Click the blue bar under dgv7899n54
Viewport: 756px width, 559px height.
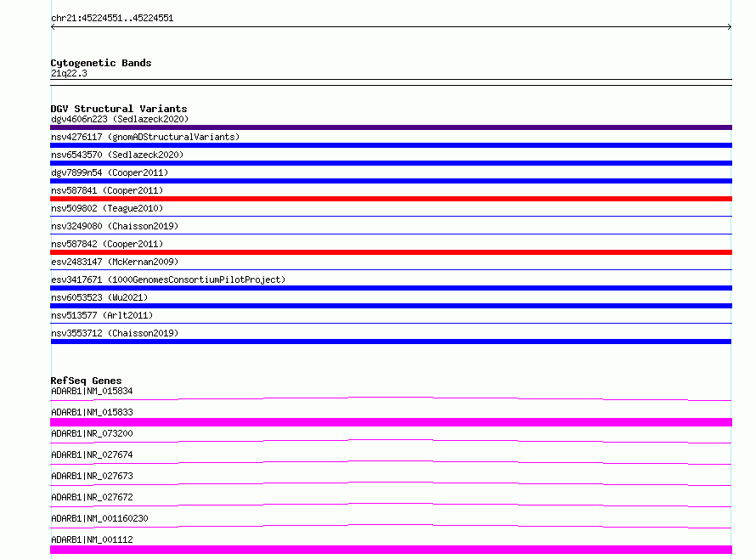[x=391, y=181]
